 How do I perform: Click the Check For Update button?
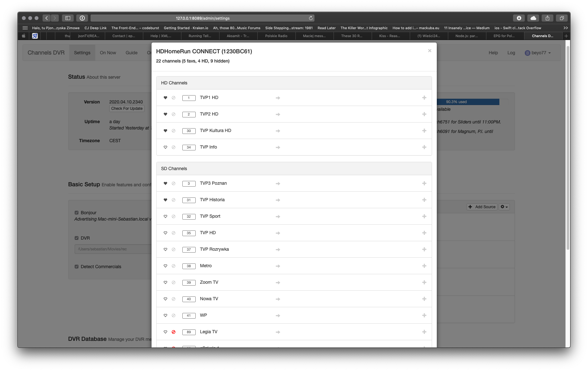tap(127, 109)
